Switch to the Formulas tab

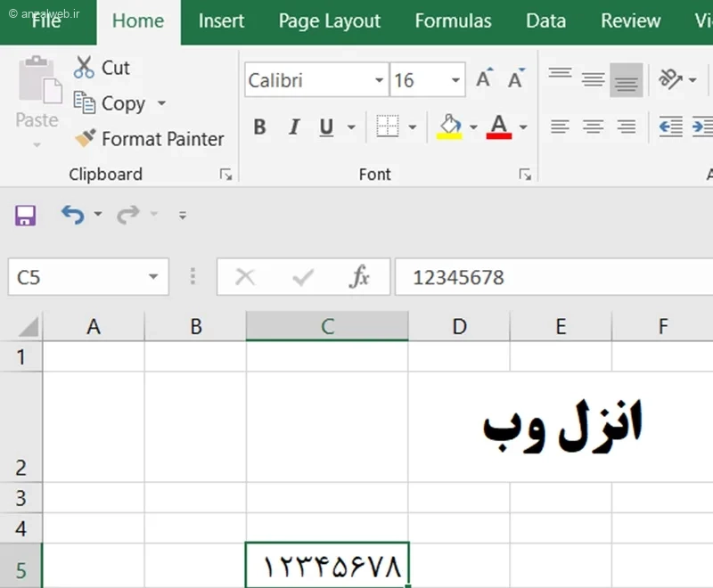point(454,20)
